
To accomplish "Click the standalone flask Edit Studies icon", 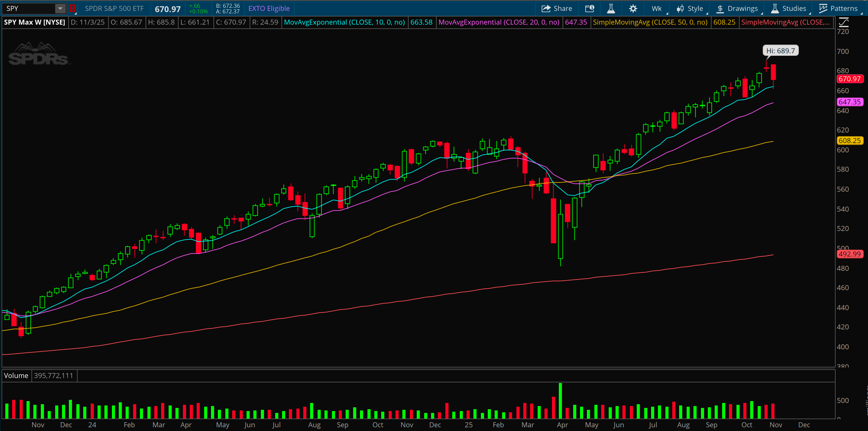I will pyautogui.click(x=611, y=8).
